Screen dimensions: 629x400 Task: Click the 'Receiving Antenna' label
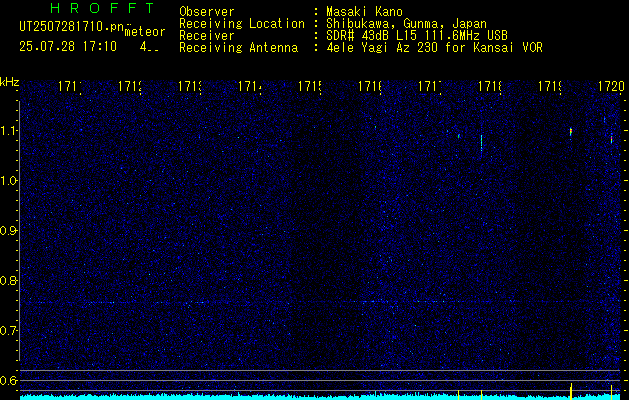tap(239, 48)
